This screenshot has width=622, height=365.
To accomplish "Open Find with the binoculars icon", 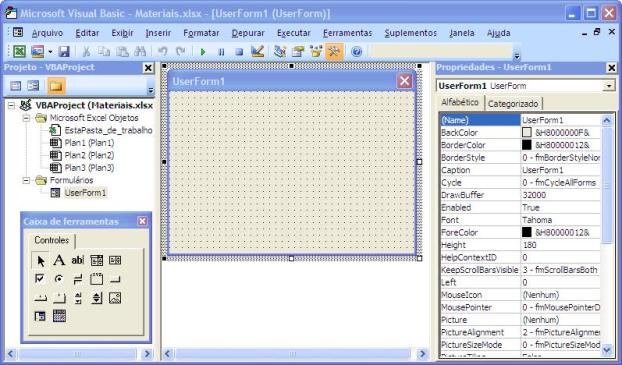I will pos(140,51).
